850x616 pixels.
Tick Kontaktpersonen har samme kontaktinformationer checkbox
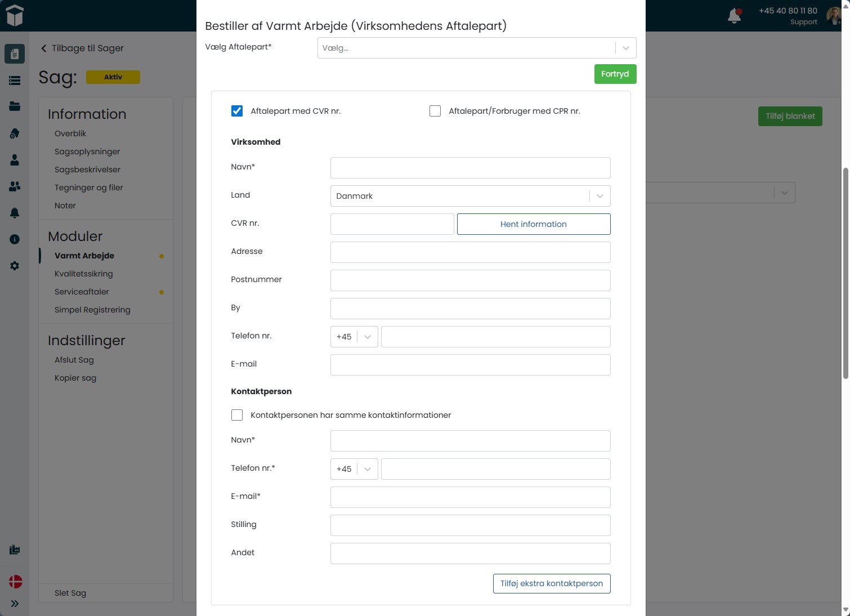pyautogui.click(x=237, y=415)
